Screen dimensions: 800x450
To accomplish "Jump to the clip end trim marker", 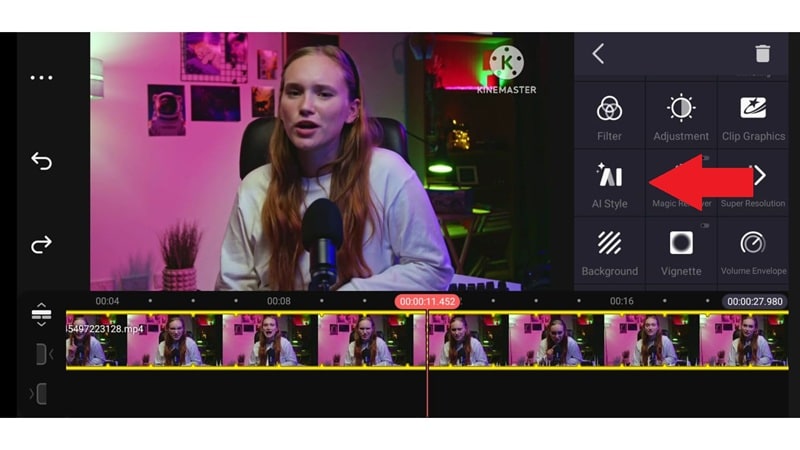I will coord(40,394).
